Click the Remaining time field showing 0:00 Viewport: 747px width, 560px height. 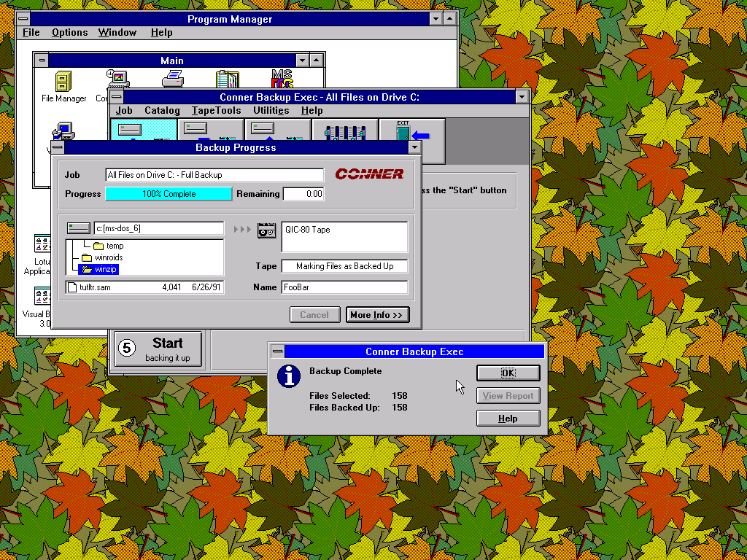coord(303,194)
